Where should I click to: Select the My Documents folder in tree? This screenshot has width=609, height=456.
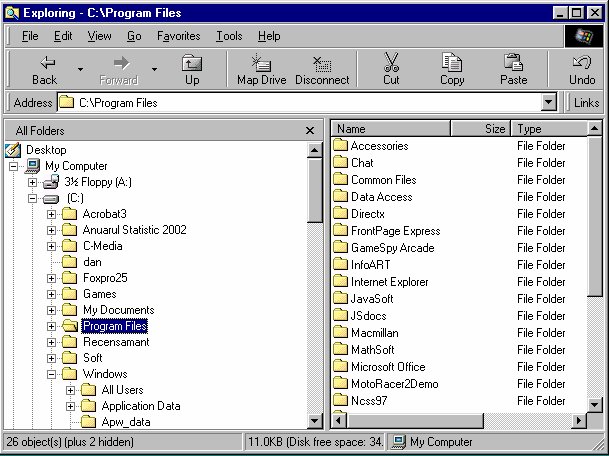click(118, 310)
